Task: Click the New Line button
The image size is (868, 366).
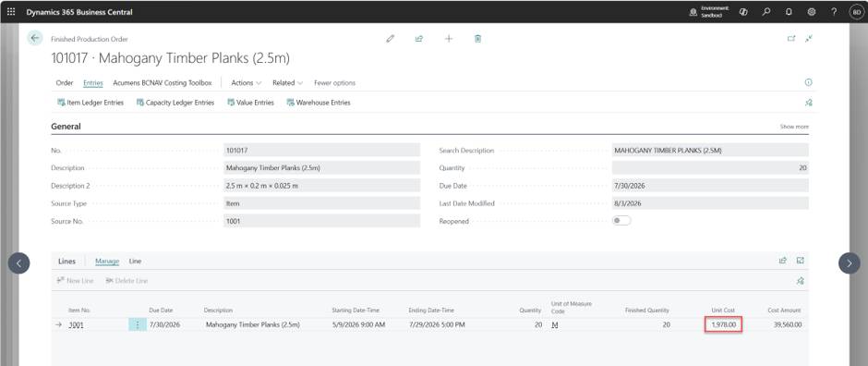Action: 75,281
